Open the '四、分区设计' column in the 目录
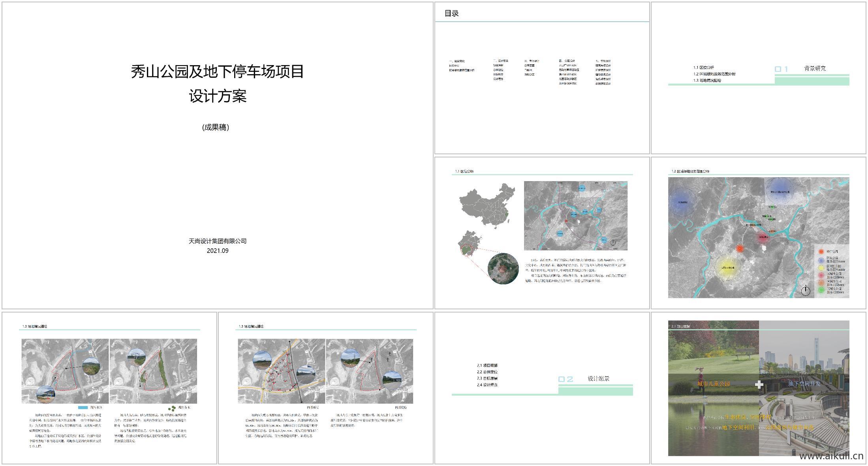Screen dimensions: 868x466 pos(567,61)
